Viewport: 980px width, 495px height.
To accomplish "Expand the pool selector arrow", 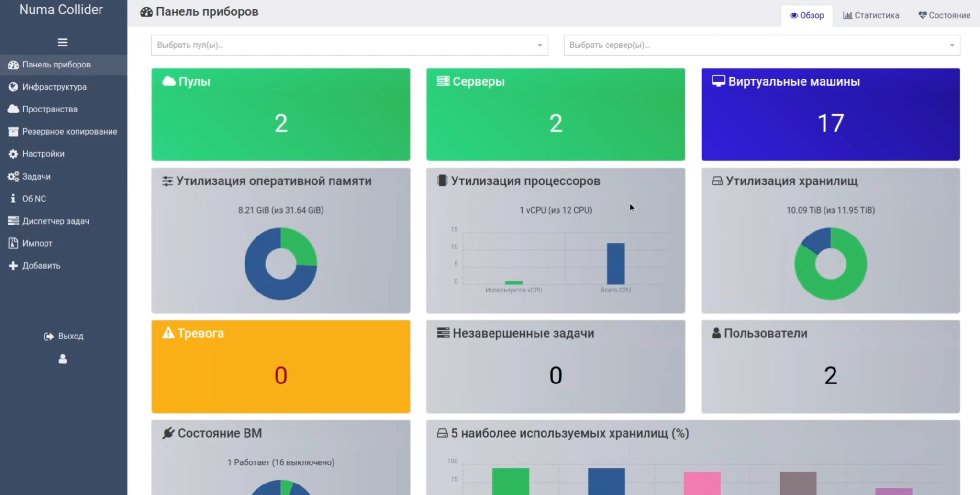I will (x=540, y=45).
